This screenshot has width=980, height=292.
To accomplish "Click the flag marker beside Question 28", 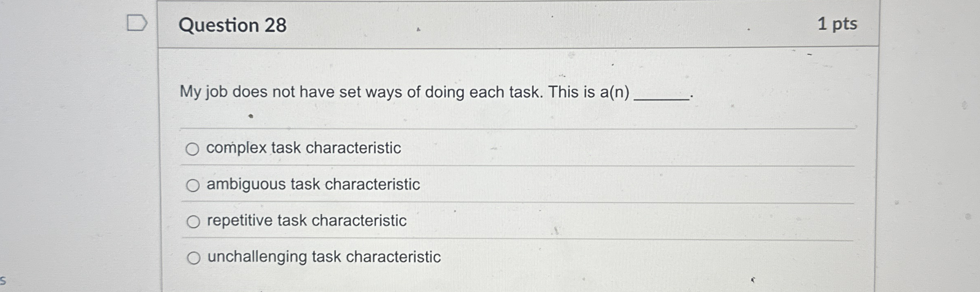I will click(136, 23).
